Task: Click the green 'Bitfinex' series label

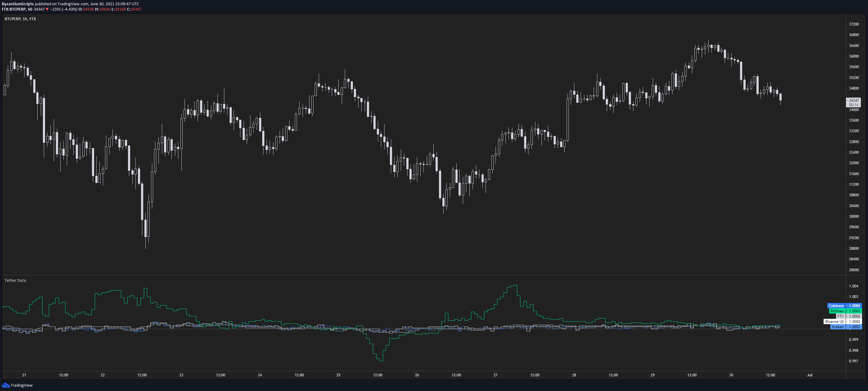Action: point(837,311)
